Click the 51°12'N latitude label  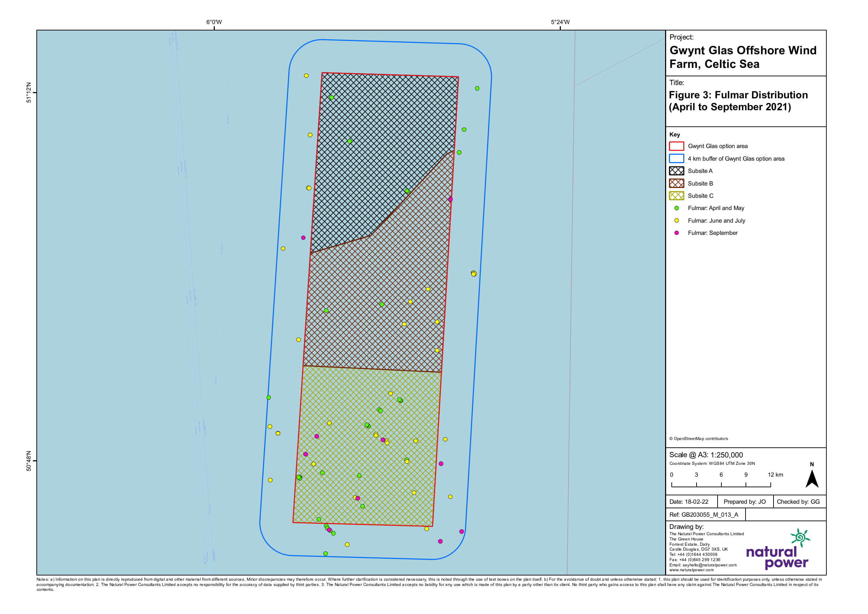click(29, 92)
